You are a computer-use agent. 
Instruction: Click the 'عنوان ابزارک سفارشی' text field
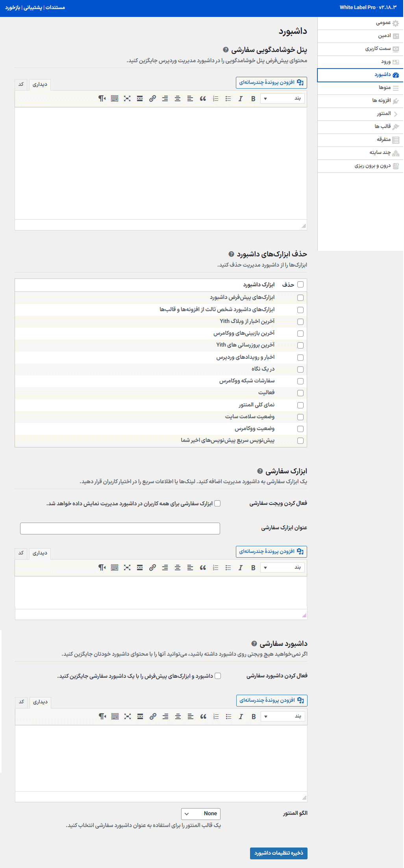pos(120,529)
